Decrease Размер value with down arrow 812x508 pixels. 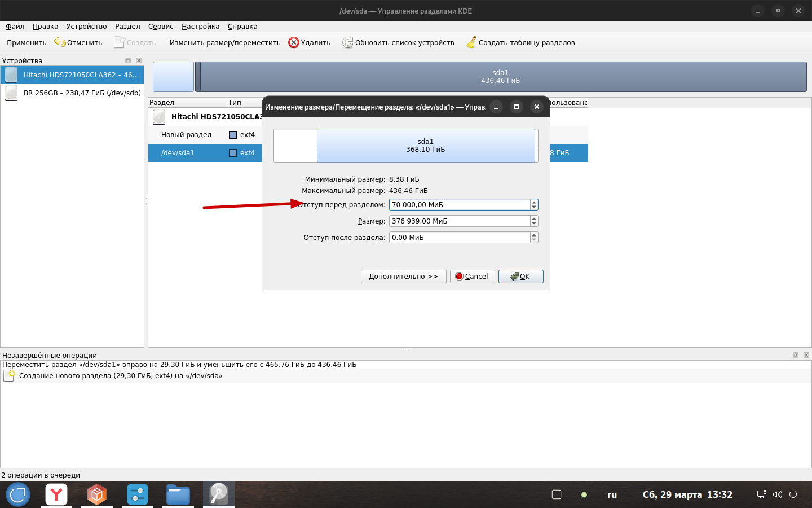534,224
